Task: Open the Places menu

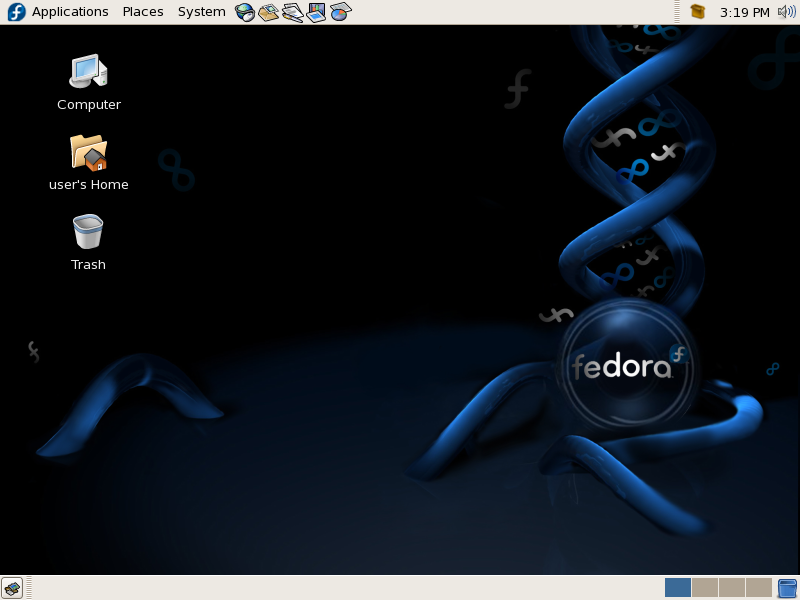Action: (x=143, y=12)
